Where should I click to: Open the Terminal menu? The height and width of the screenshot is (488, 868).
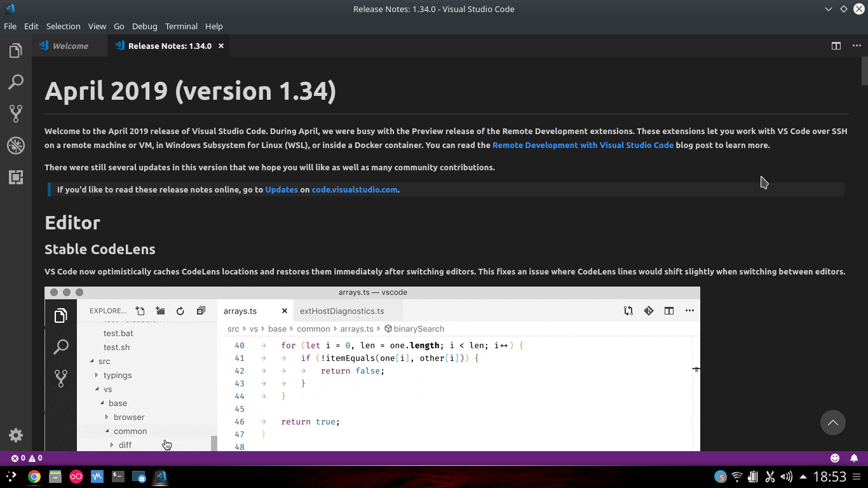(x=181, y=26)
